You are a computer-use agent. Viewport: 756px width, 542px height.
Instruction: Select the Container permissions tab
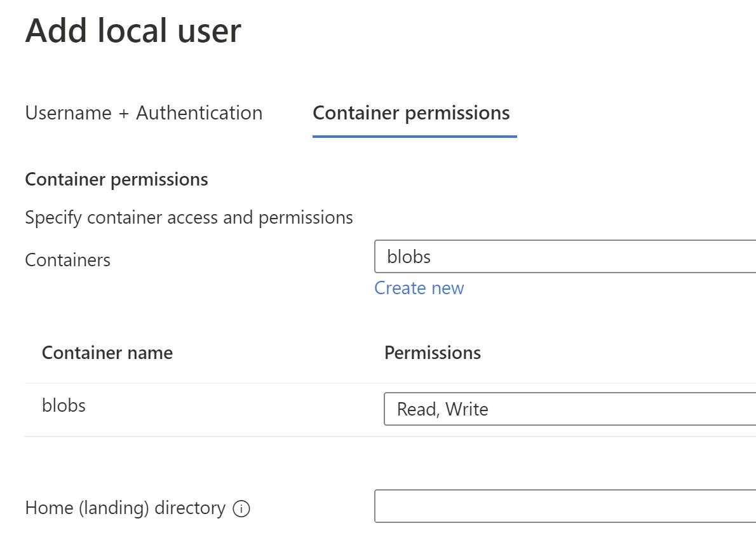click(x=411, y=113)
